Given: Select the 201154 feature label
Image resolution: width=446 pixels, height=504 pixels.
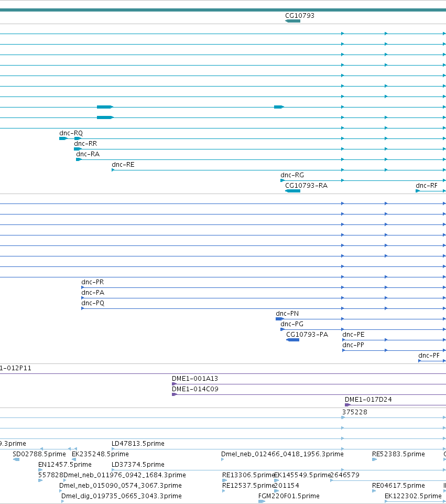Looking at the screenshot, I should coord(287,485).
